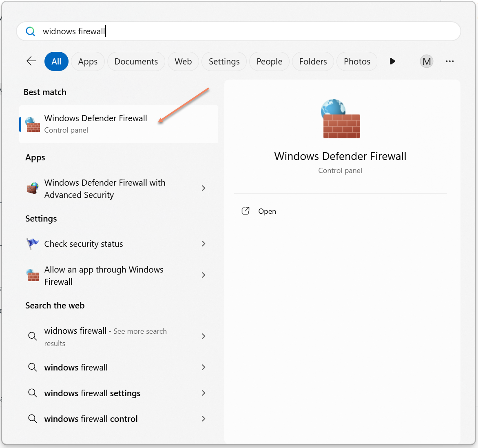
Task: Click the more filters play arrow
Action: click(392, 61)
